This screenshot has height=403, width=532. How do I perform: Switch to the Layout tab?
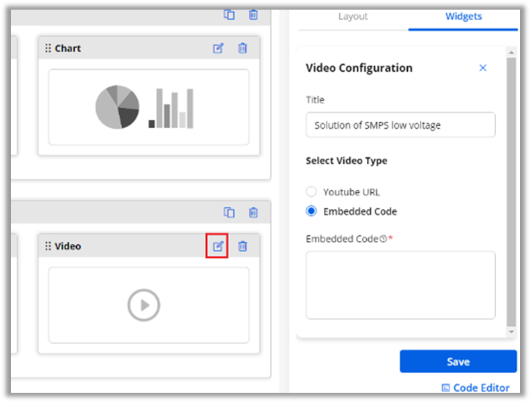click(353, 17)
